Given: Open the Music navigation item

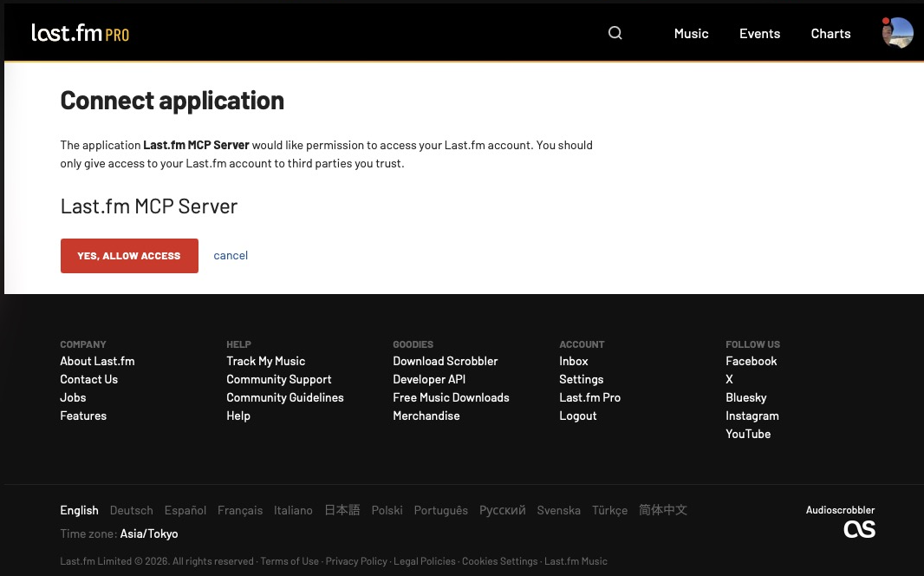Looking at the screenshot, I should pos(691,34).
